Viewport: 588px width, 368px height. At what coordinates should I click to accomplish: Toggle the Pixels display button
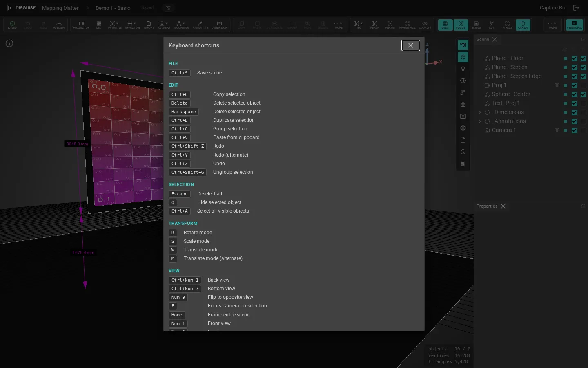507,25
